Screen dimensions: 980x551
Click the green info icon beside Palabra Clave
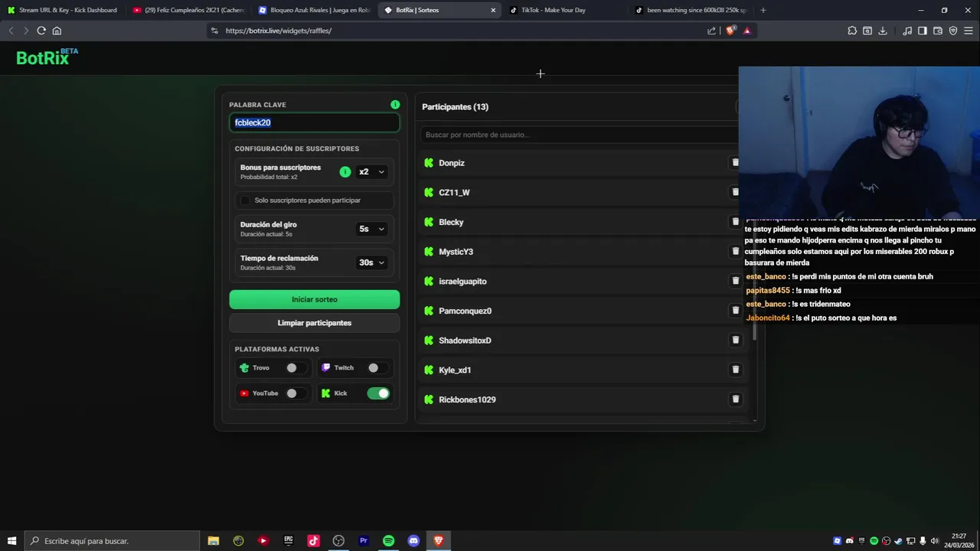[395, 105]
